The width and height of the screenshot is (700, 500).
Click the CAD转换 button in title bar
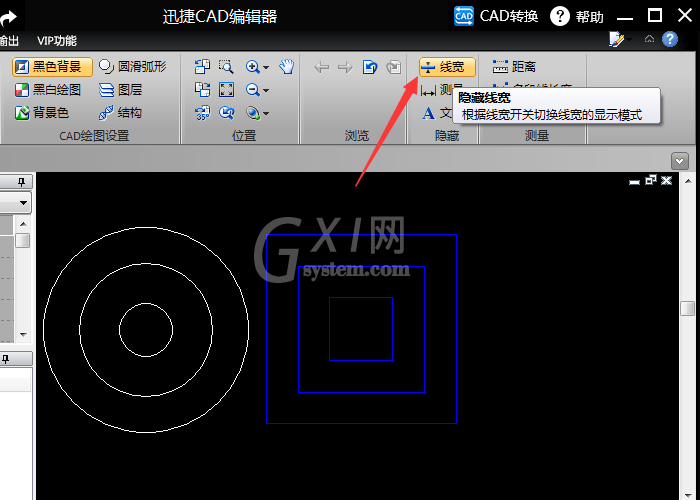(x=496, y=17)
